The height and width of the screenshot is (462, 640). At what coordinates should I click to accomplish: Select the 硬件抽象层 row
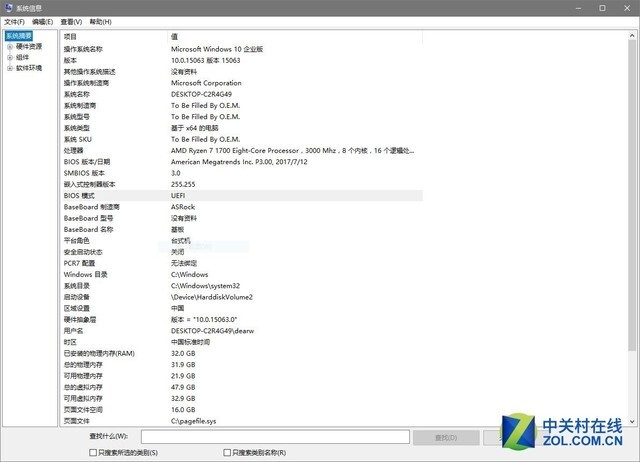coord(242,320)
